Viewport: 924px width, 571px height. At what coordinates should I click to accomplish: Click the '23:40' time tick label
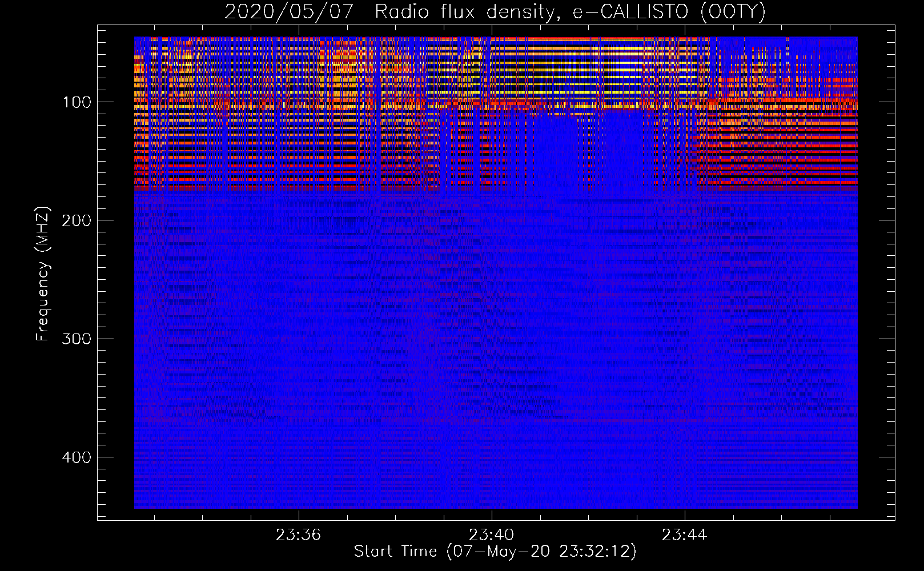[x=492, y=535]
